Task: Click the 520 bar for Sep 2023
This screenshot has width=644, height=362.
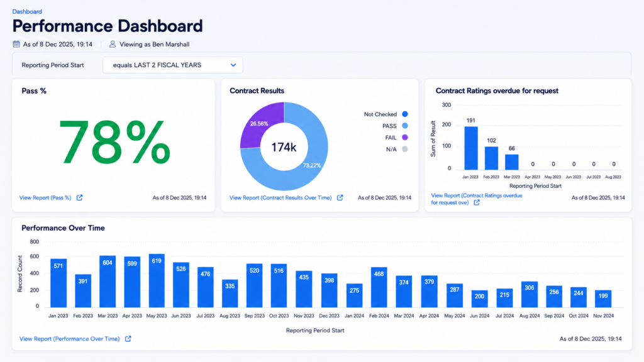Action: pyautogui.click(x=254, y=285)
